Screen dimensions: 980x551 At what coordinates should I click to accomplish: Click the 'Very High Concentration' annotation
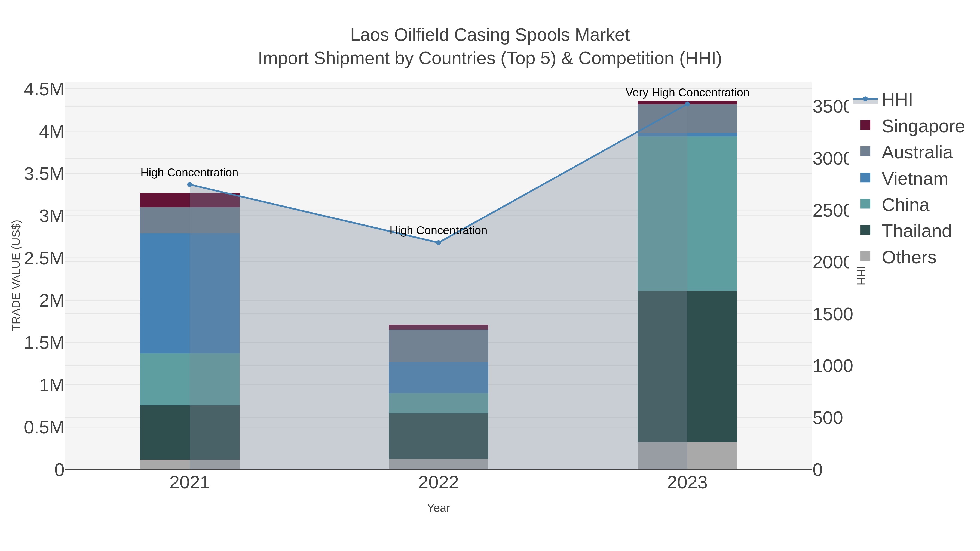687,93
